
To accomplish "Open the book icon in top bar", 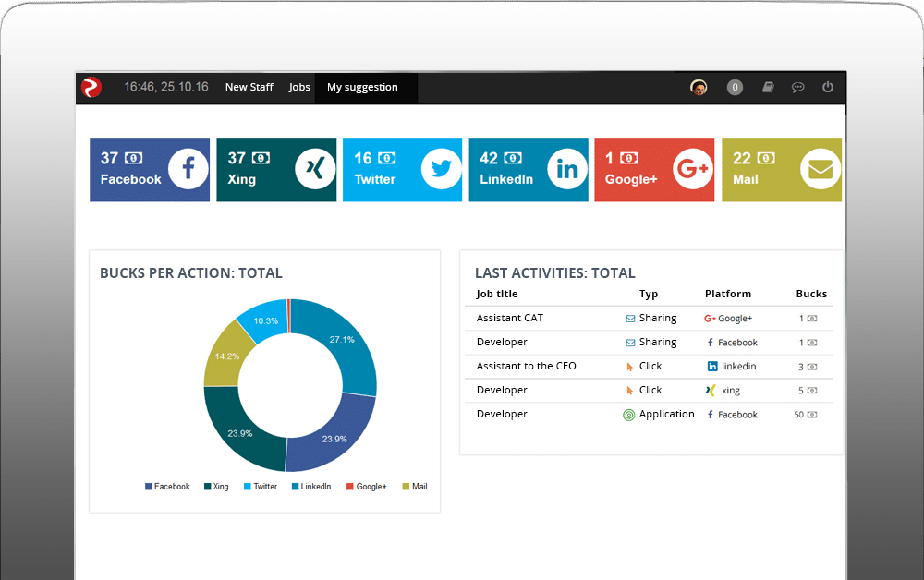I will (x=768, y=87).
